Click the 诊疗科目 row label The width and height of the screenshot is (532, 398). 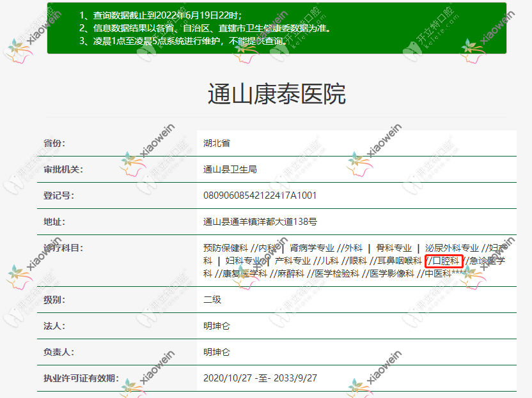(63, 248)
